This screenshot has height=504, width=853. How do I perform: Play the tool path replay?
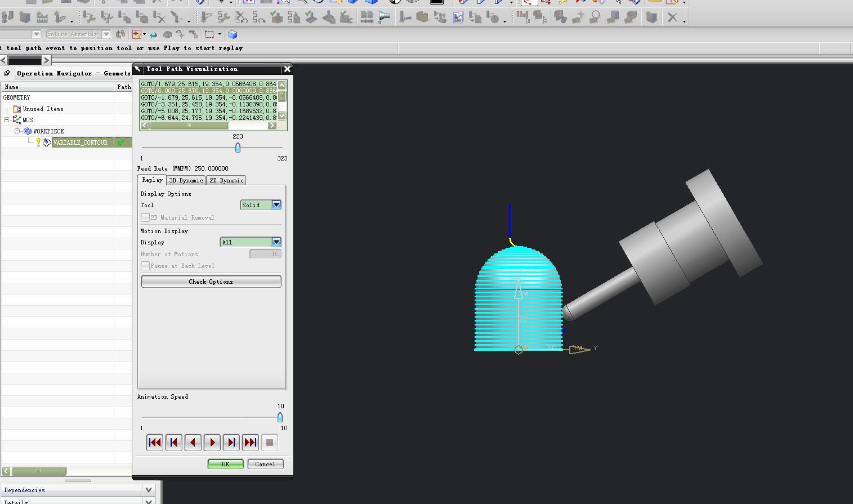pyautogui.click(x=212, y=443)
